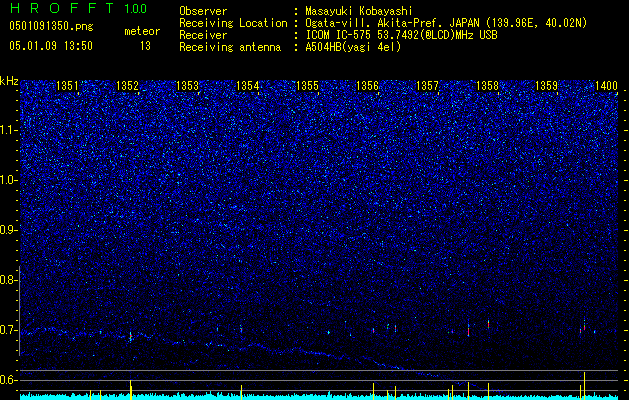The image size is (629, 400).
Task: Select the A504HB(yagi 4el) antenna text
Action: point(353,47)
